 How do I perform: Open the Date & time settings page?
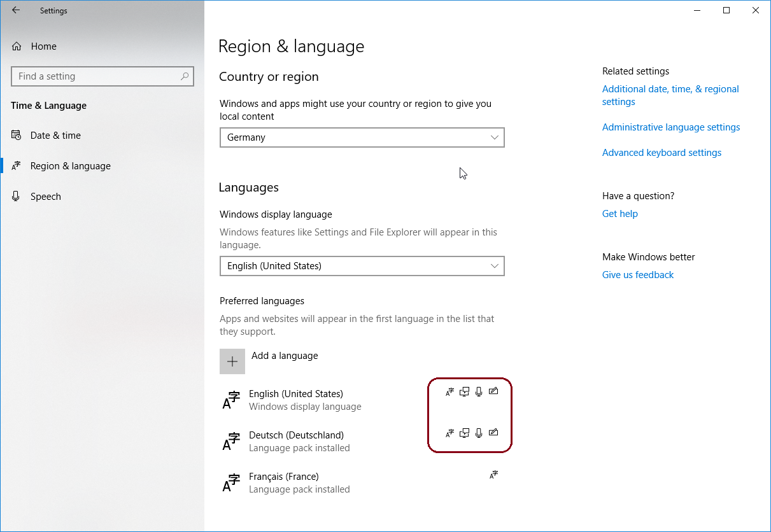point(55,136)
